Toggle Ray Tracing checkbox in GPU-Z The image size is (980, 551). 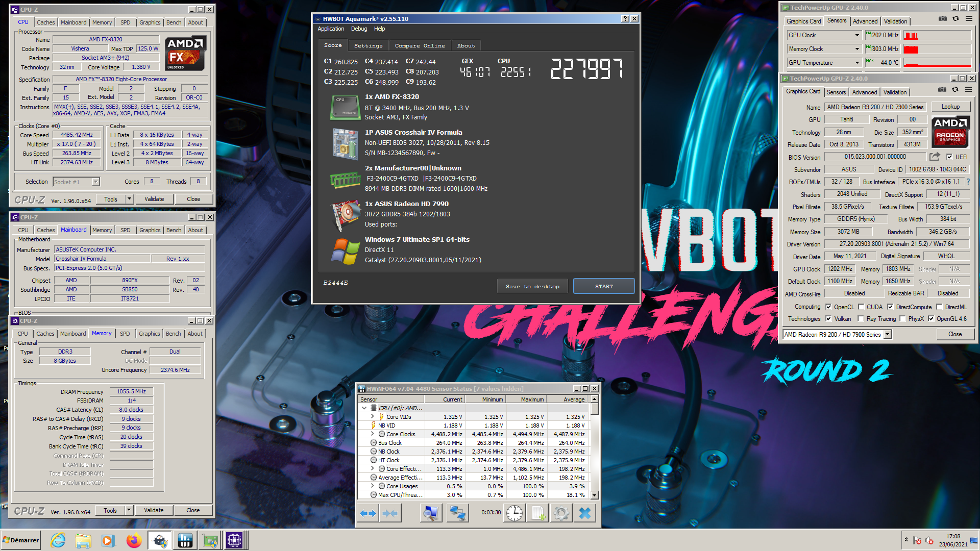[x=861, y=318]
